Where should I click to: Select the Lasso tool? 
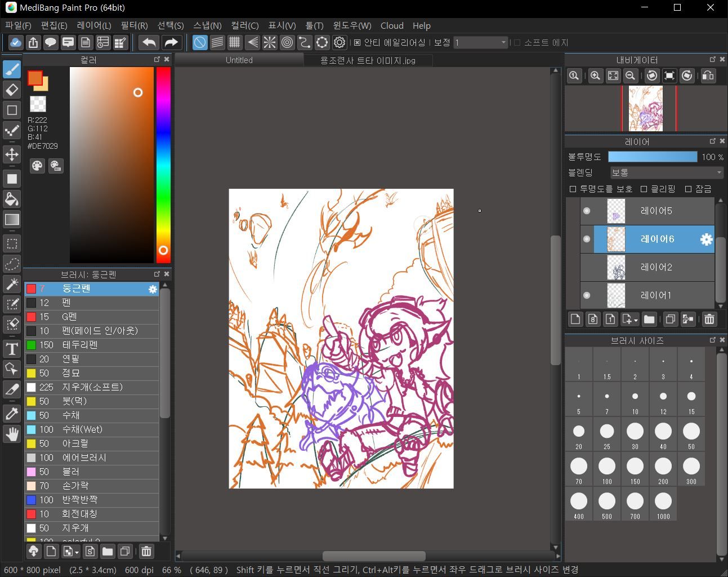pos(12,264)
